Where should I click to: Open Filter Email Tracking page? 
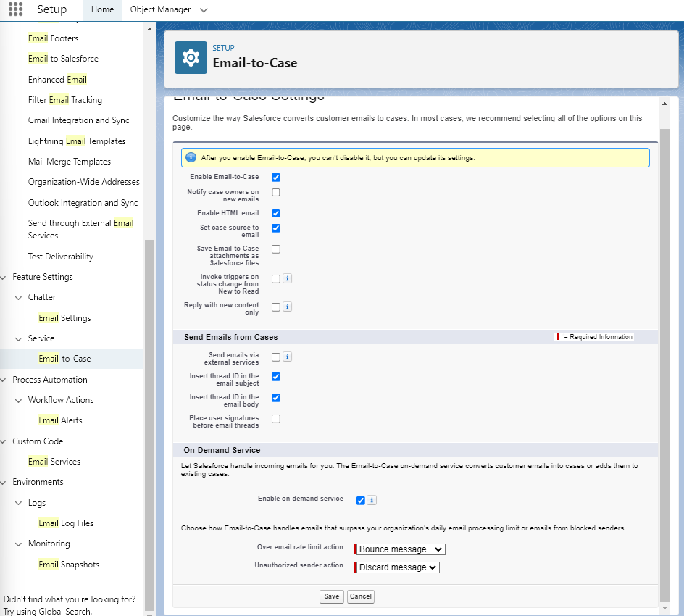(65, 100)
